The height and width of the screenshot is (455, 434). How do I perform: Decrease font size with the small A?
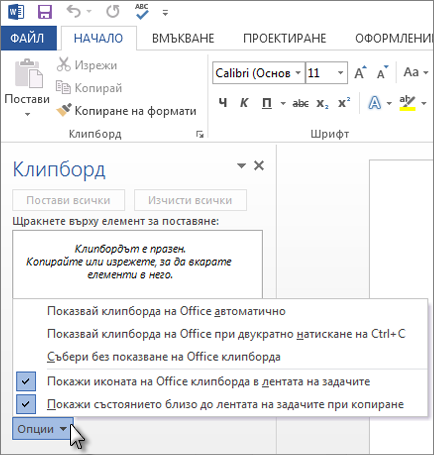[382, 72]
